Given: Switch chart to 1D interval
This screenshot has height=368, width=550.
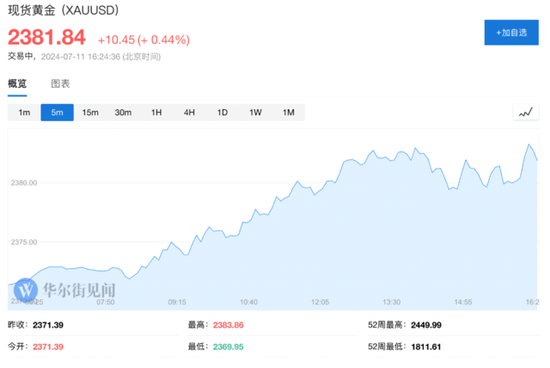Looking at the screenshot, I should (222, 113).
